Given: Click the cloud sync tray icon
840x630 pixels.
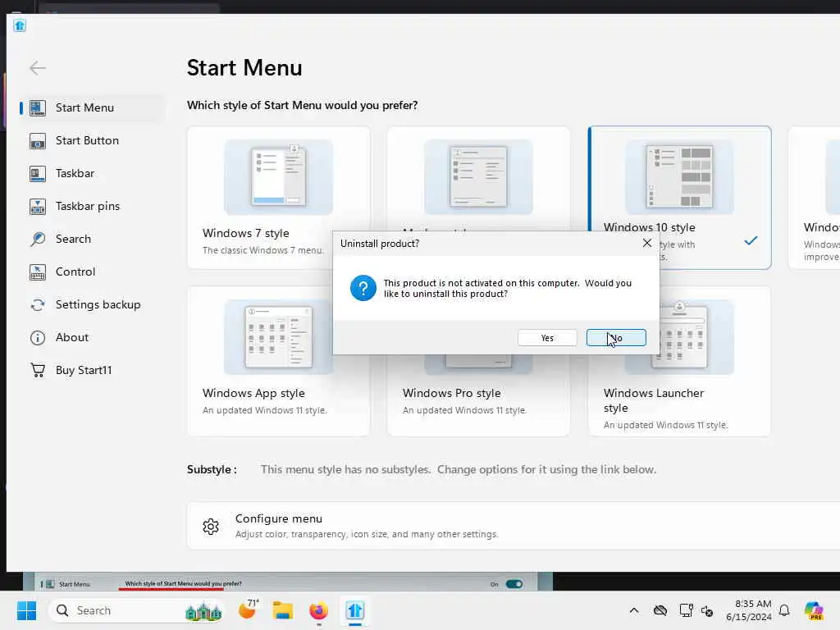Looking at the screenshot, I should coord(660,610).
